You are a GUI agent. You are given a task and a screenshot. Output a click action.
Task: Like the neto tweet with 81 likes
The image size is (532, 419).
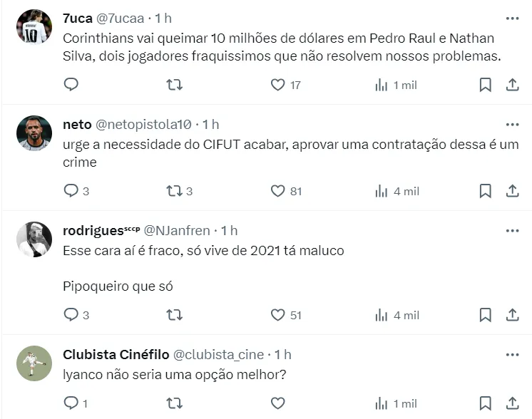tap(278, 191)
